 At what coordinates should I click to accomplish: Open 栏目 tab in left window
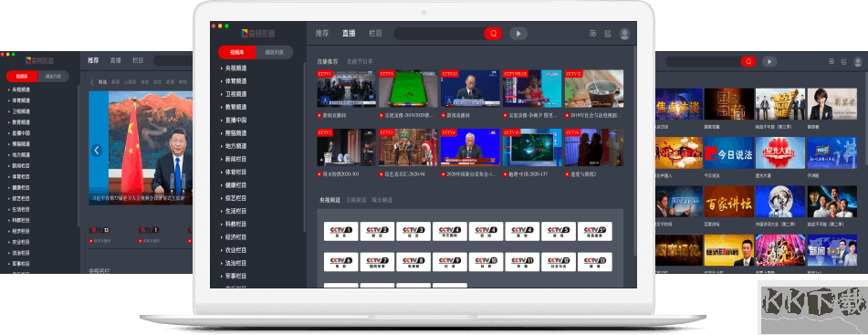pyautogui.click(x=138, y=60)
